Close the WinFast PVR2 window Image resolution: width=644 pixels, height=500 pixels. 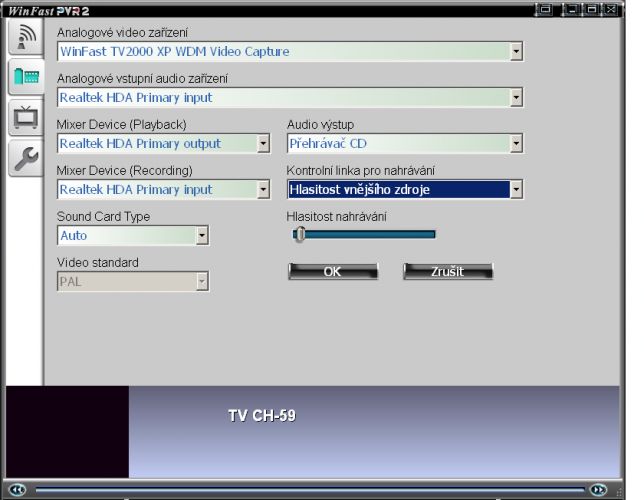[x=611, y=9]
